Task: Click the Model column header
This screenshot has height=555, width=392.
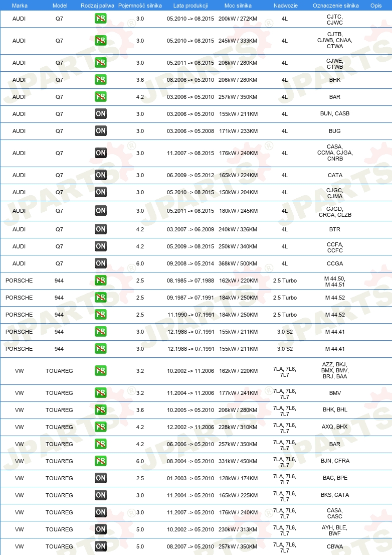Action: (60, 6)
